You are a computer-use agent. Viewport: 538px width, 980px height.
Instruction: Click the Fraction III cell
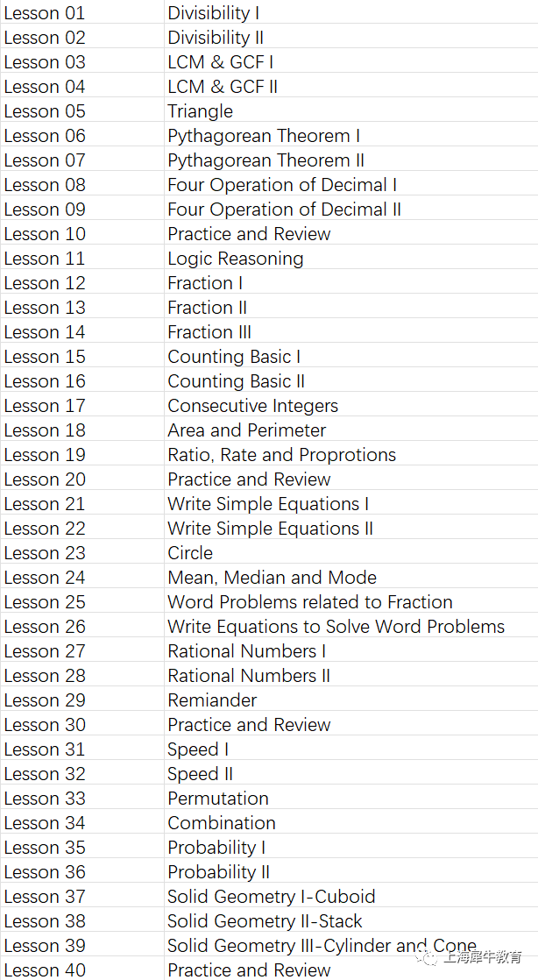coord(351,331)
